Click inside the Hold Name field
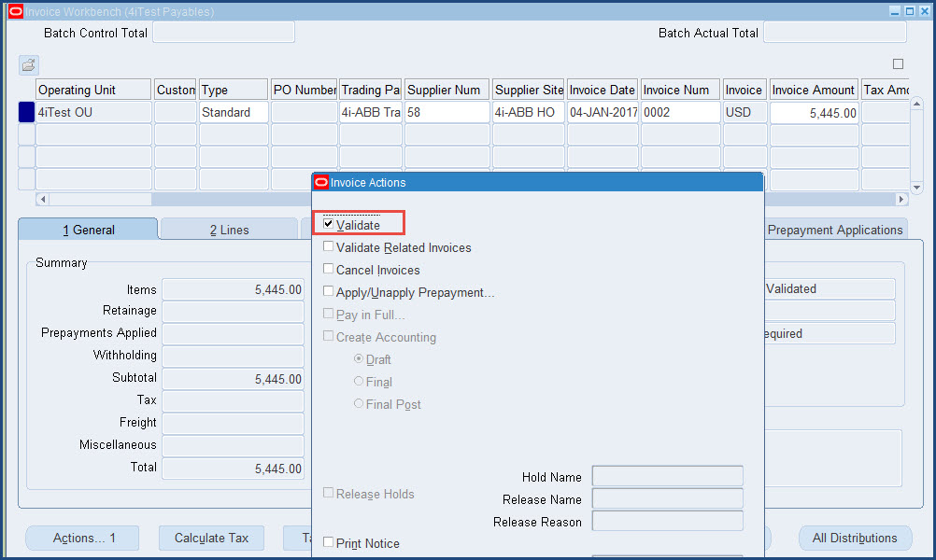Screen dimensions: 936x560 point(666,476)
